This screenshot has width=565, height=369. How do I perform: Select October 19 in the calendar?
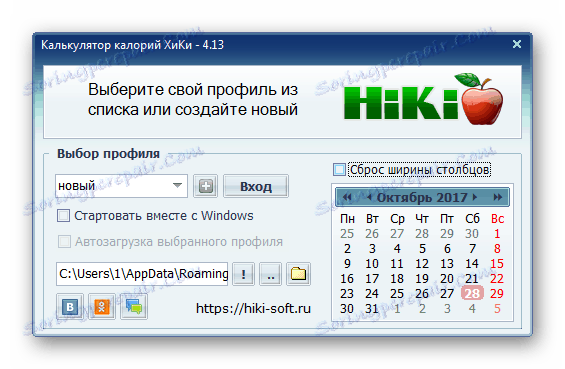pyautogui.click(x=422, y=279)
